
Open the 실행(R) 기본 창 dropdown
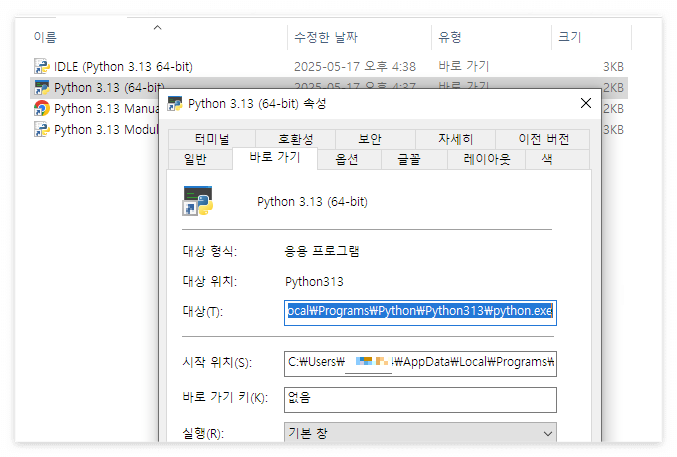(x=420, y=433)
